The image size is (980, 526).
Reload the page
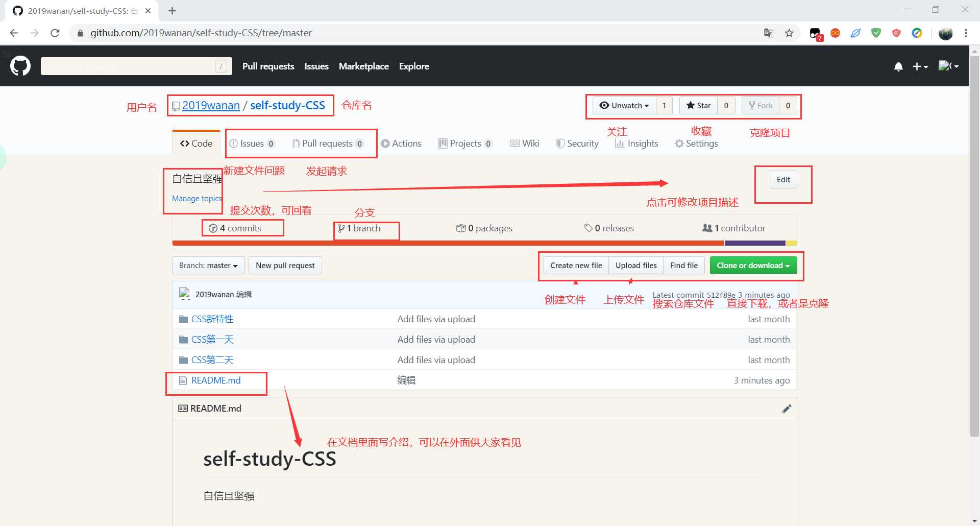pos(55,33)
